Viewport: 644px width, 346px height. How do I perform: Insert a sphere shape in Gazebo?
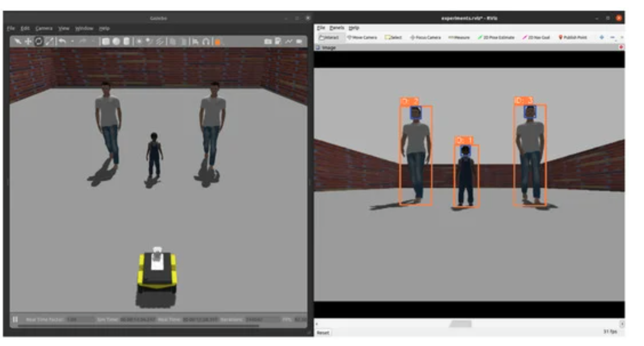(x=116, y=42)
